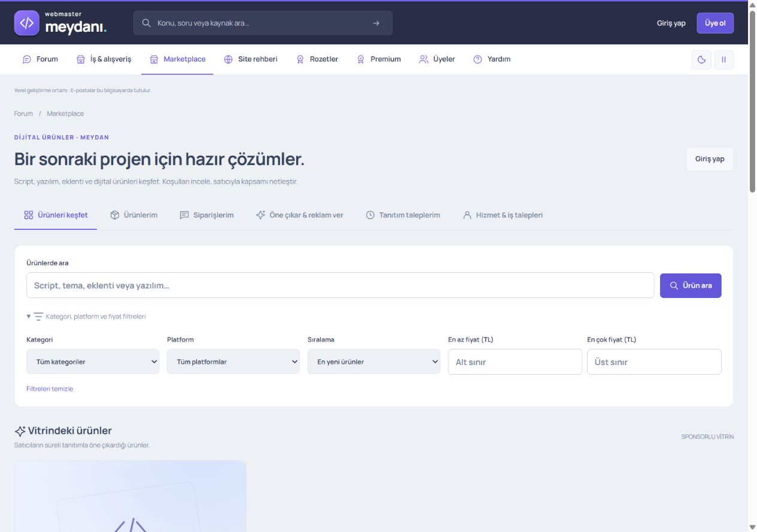Submit header search with the arrow icon
This screenshot has height=532, width=757.
[x=376, y=23]
